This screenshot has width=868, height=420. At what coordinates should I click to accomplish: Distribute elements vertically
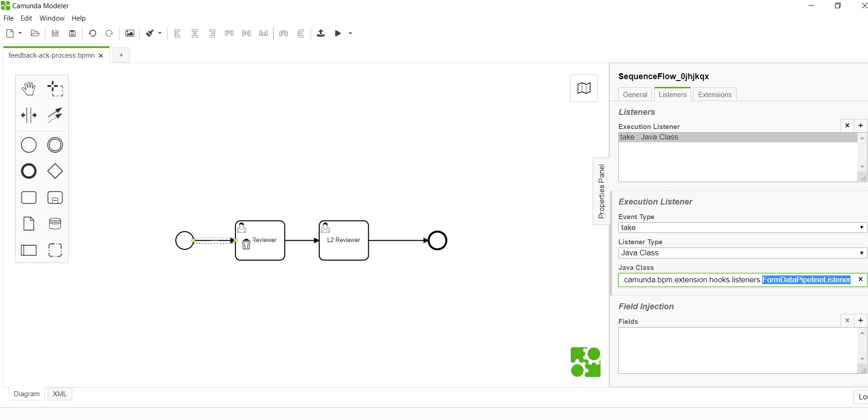[301, 33]
